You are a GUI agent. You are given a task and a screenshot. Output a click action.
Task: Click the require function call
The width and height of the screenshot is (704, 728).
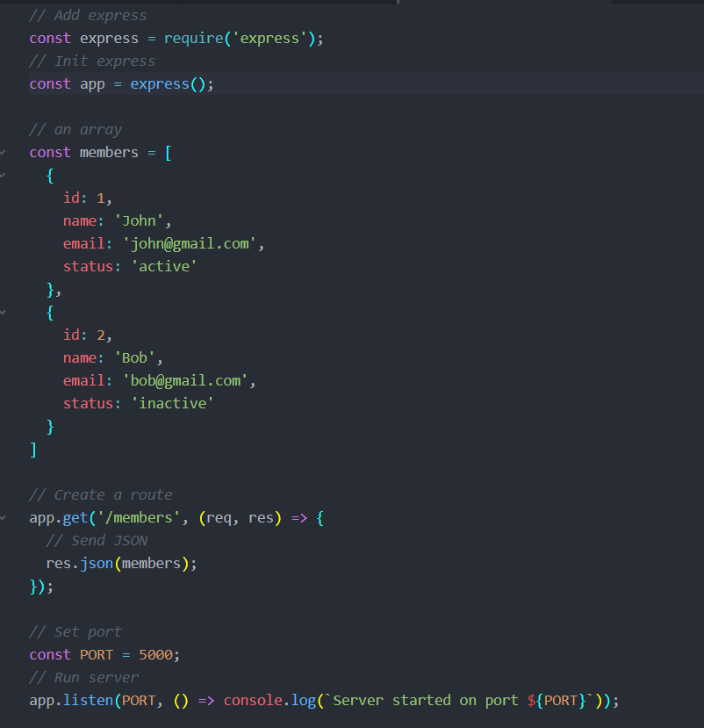pos(193,39)
